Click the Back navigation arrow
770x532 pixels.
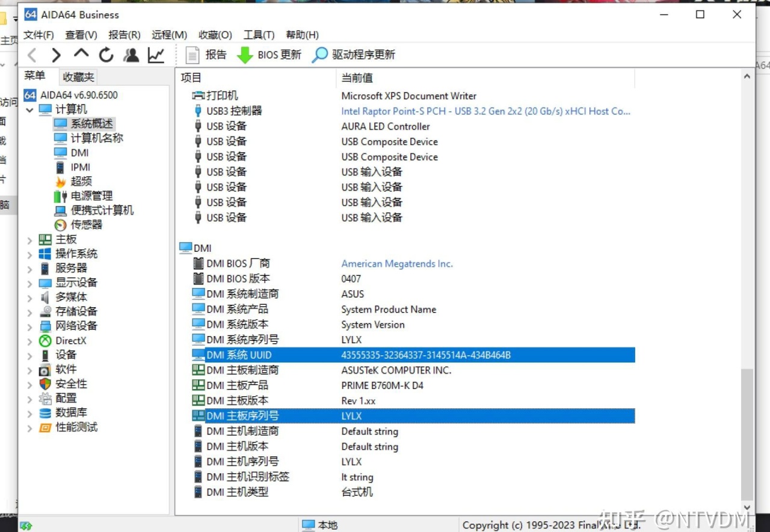coord(32,55)
